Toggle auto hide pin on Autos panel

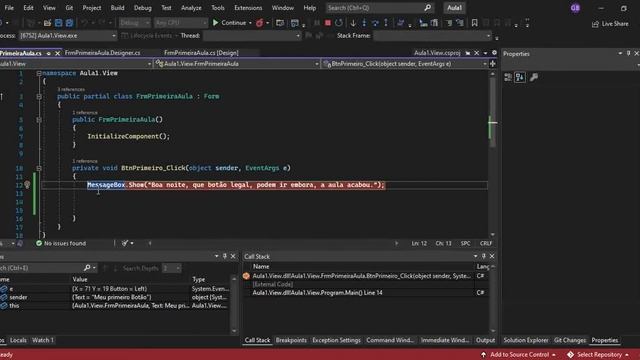pyautogui.click(x=224, y=256)
